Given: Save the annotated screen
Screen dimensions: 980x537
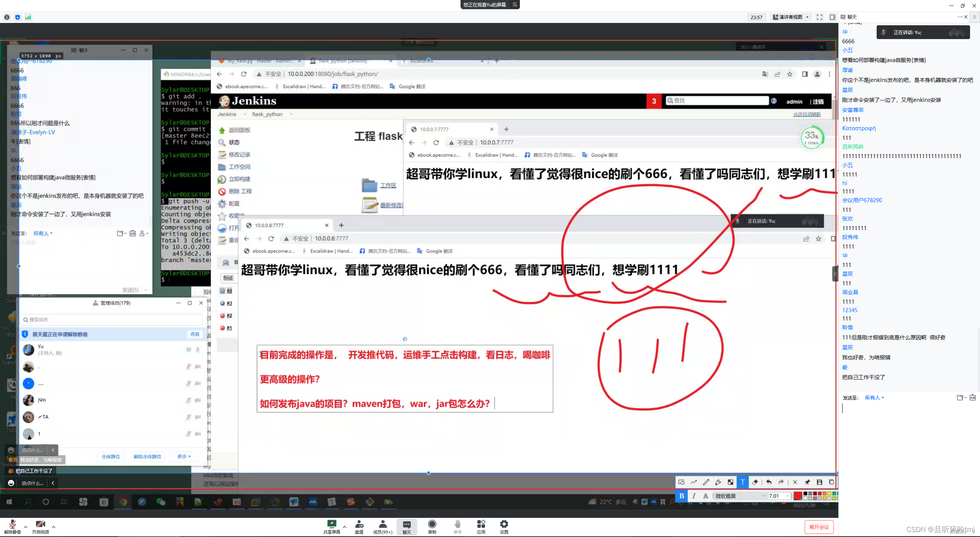Looking at the screenshot, I should (x=820, y=482).
